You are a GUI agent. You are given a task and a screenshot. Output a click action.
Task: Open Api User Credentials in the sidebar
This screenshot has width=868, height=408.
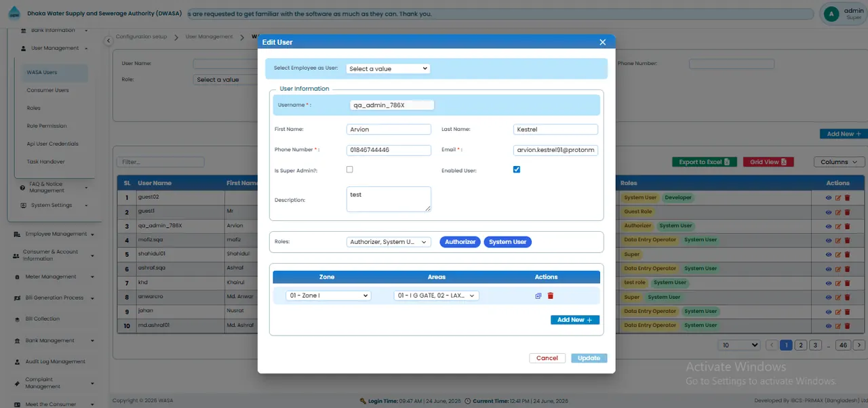(52, 144)
